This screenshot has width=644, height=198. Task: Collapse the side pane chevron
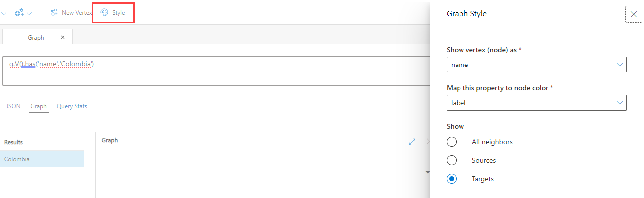[427, 141]
